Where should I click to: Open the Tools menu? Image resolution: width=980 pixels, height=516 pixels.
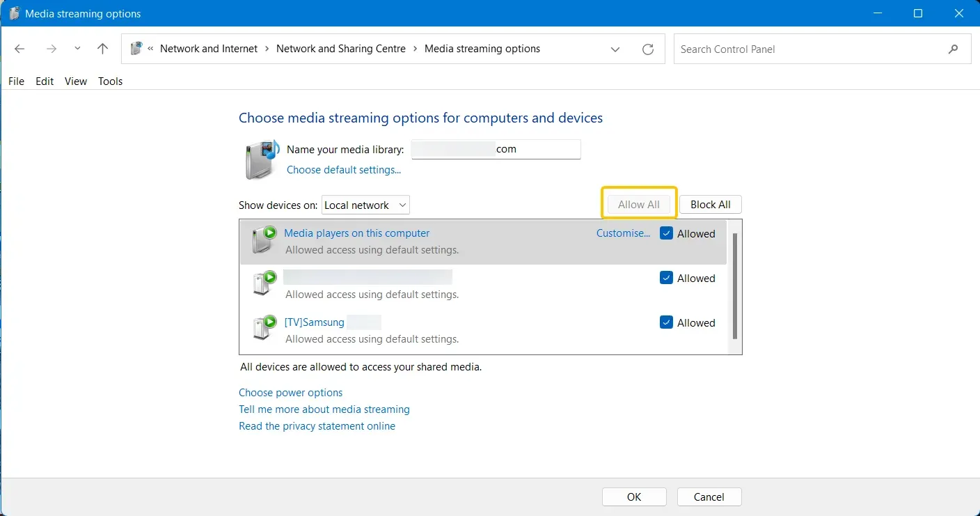110,81
